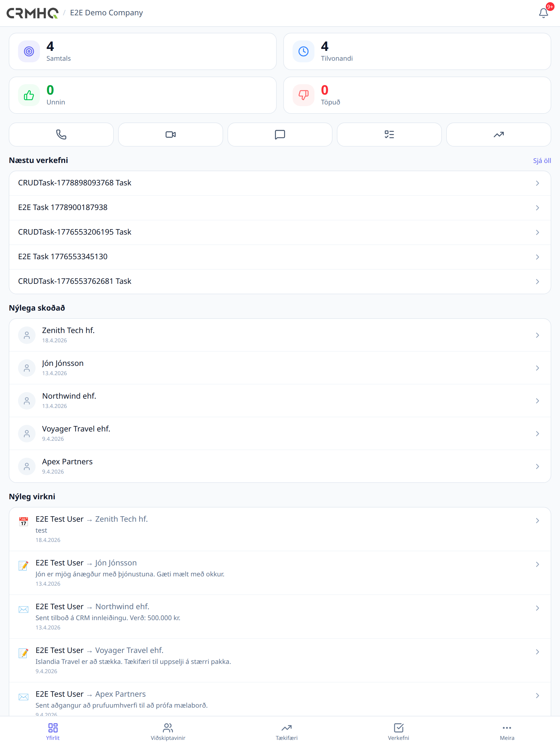
Task: Select task text 'E2E Task 1778900187938'
Action: 63,207
